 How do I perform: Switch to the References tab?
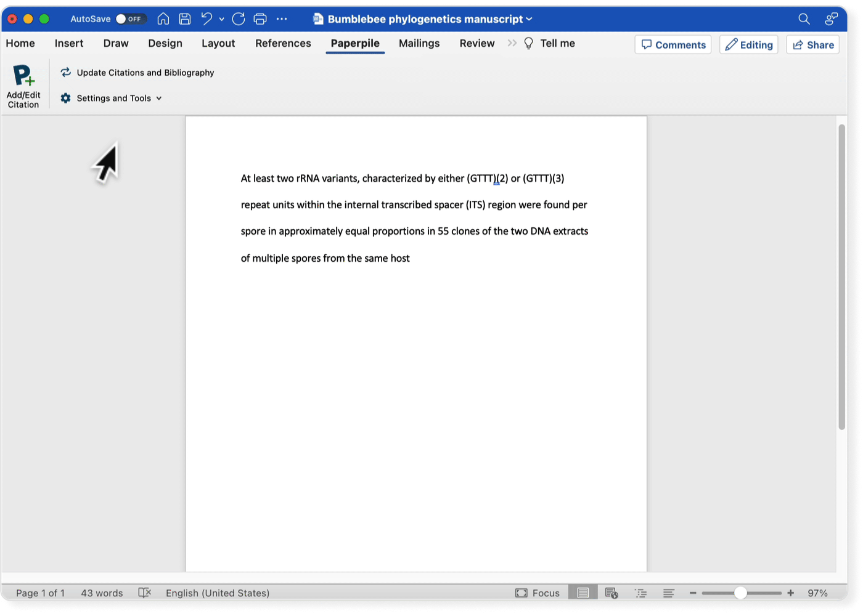283,43
